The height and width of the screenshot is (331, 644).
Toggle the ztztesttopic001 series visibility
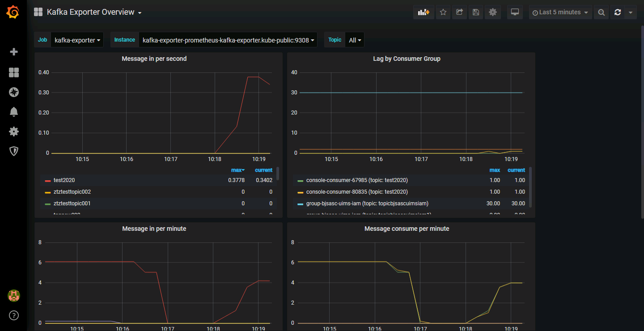click(72, 204)
